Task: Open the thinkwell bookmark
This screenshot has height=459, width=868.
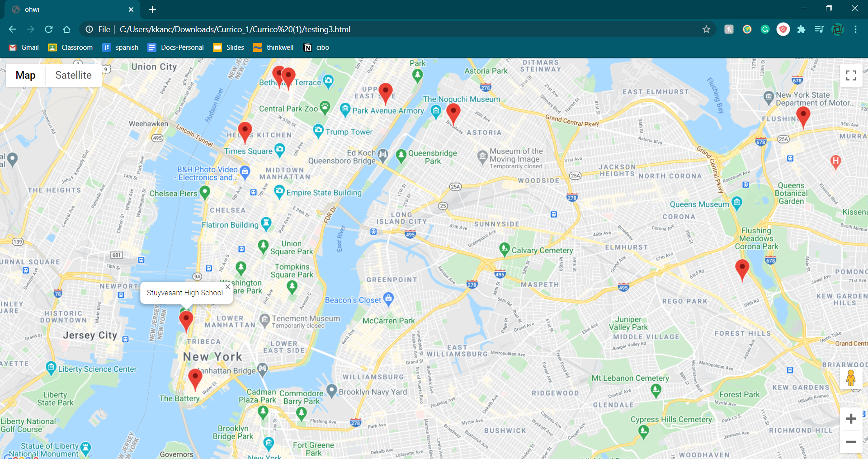Action: pyautogui.click(x=274, y=47)
